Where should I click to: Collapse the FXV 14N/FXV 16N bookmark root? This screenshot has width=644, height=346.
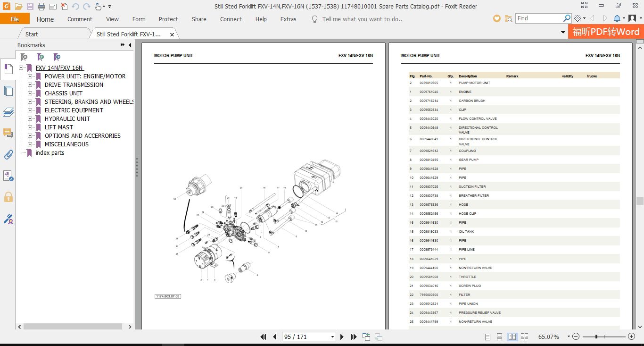pos(21,68)
